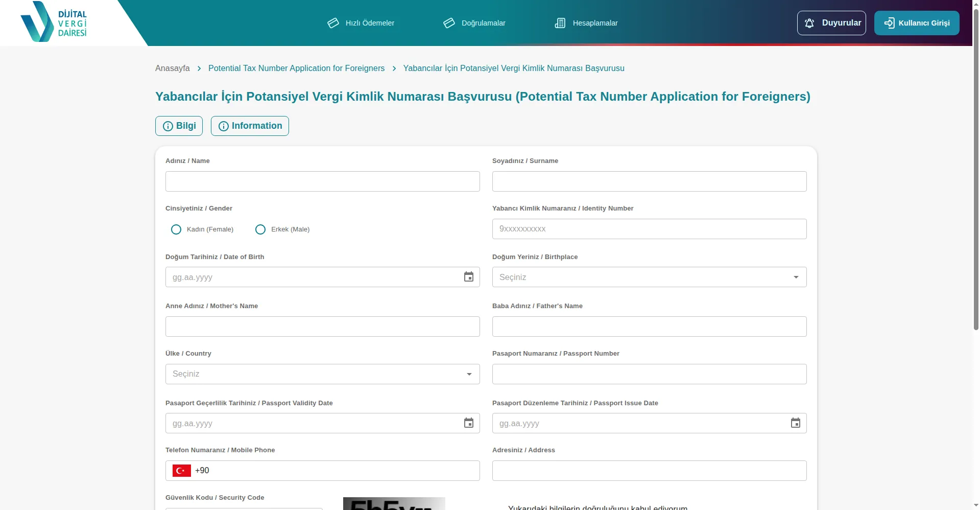Click the Duyurular button
The image size is (980, 510).
click(831, 23)
